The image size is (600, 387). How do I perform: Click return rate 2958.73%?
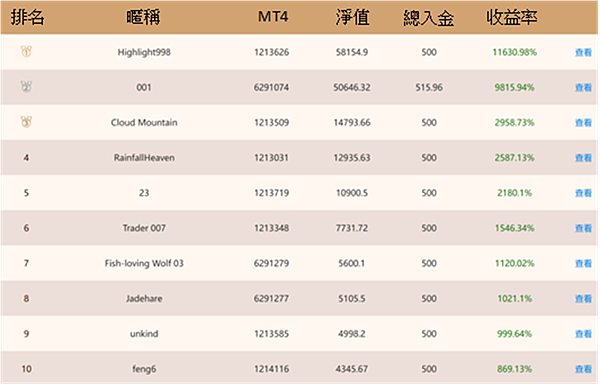pos(515,123)
